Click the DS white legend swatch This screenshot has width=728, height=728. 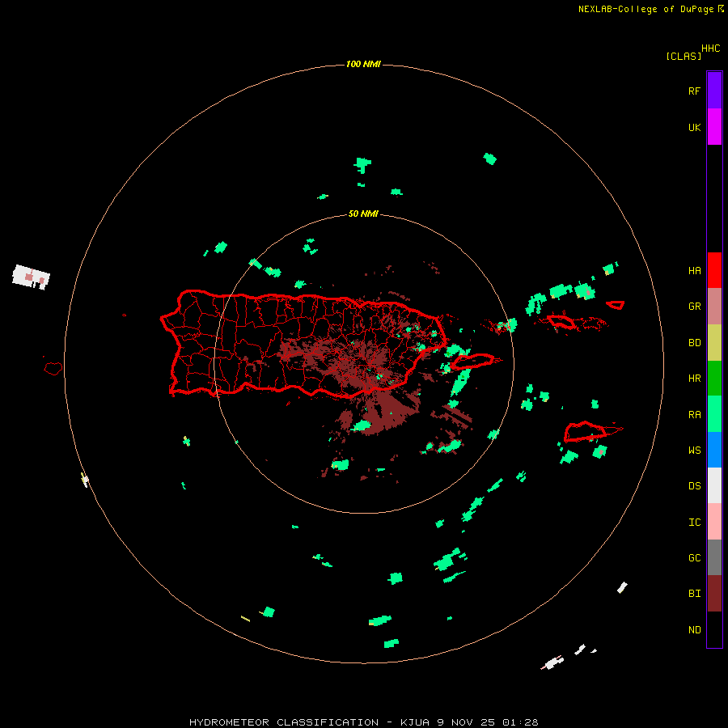pyautogui.click(x=714, y=485)
